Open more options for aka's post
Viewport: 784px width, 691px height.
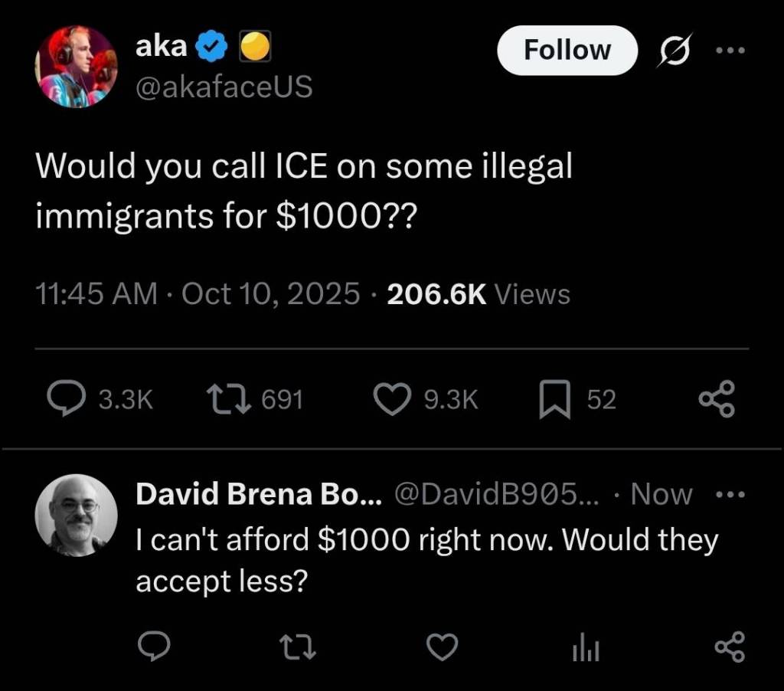coord(729,51)
